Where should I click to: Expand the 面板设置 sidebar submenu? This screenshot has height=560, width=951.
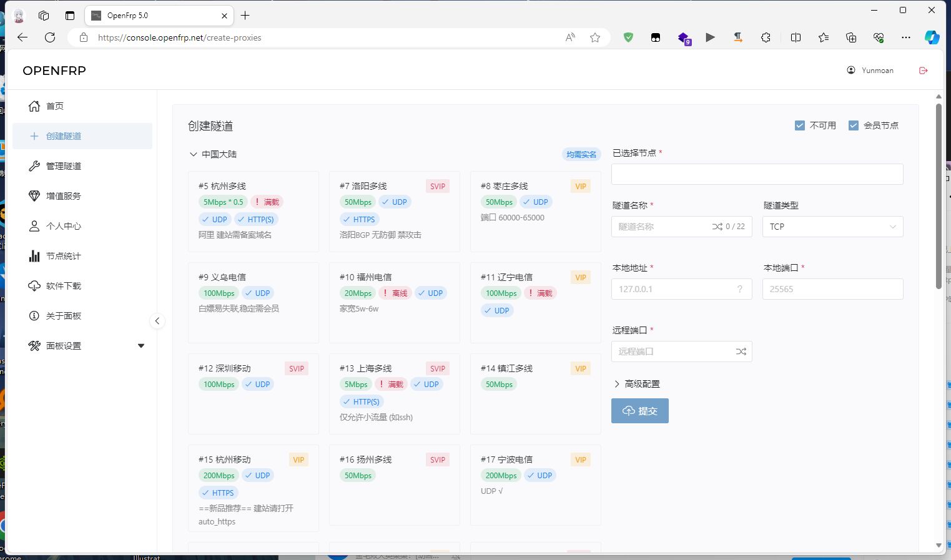pos(82,346)
